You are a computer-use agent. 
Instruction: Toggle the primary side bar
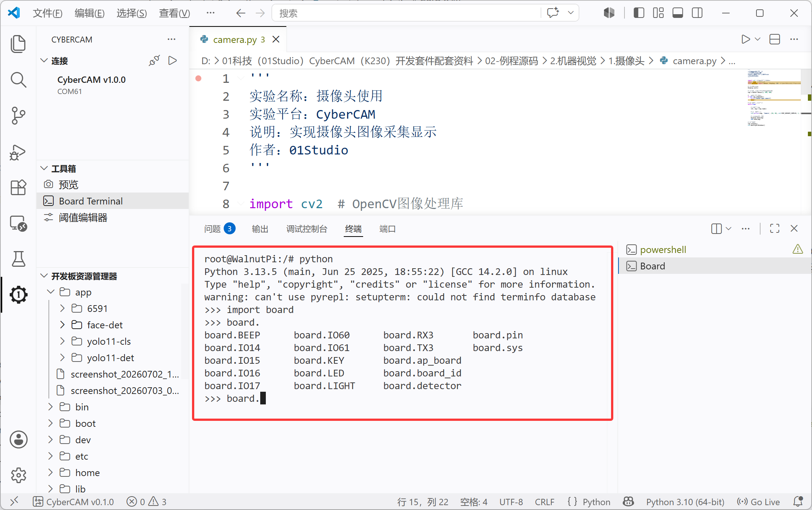(639, 13)
